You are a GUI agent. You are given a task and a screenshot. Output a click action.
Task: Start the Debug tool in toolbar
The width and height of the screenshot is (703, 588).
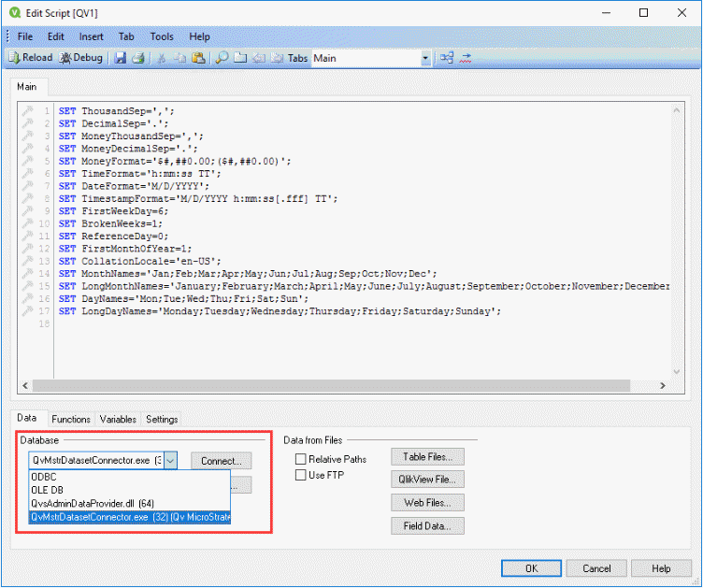click(82, 58)
